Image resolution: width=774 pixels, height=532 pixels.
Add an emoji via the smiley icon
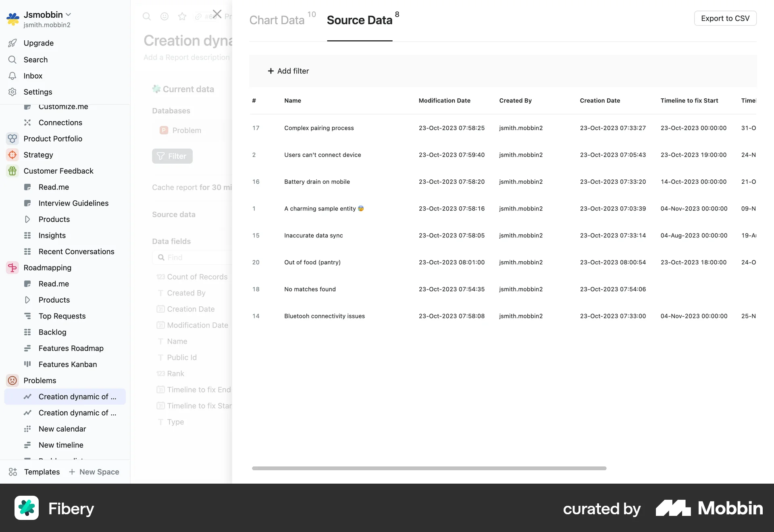pyautogui.click(x=164, y=16)
